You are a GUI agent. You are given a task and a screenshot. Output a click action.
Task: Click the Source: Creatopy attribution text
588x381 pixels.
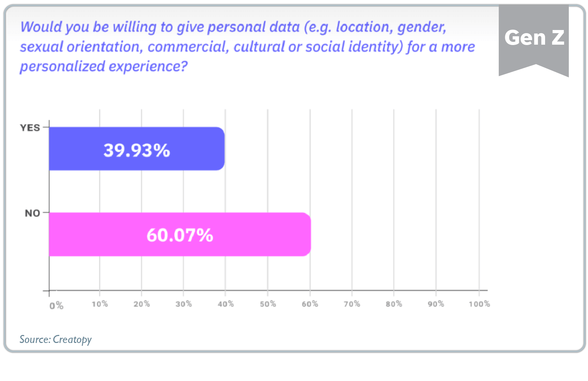click(x=55, y=339)
